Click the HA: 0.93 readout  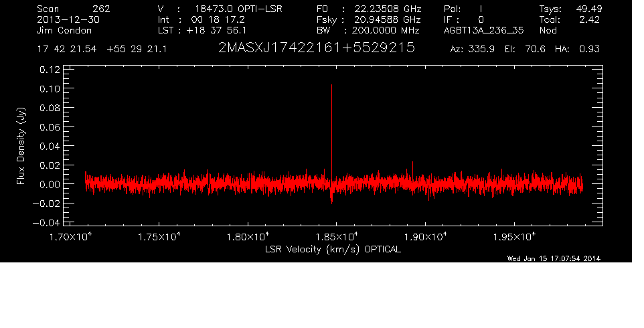click(x=577, y=50)
